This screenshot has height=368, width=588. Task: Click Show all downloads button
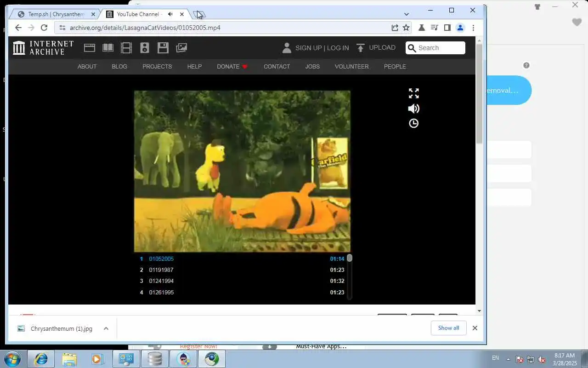[448, 328]
